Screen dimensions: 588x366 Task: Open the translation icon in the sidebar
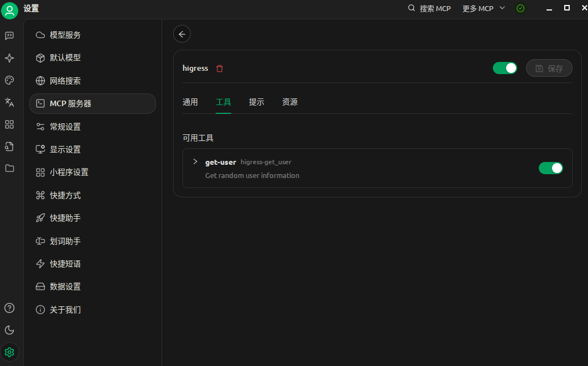(x=9, y=102)
